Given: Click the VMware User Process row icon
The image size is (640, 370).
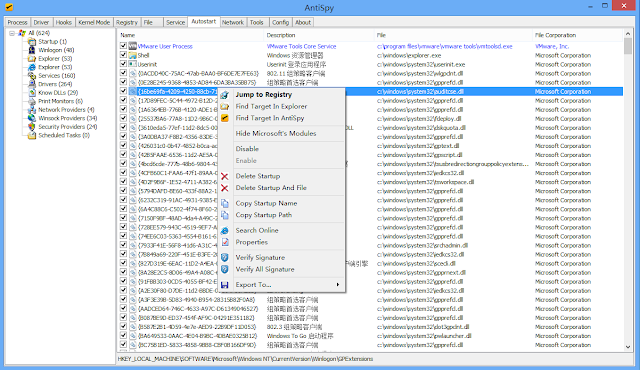Looking at the screenshot, I should point(133,46).
